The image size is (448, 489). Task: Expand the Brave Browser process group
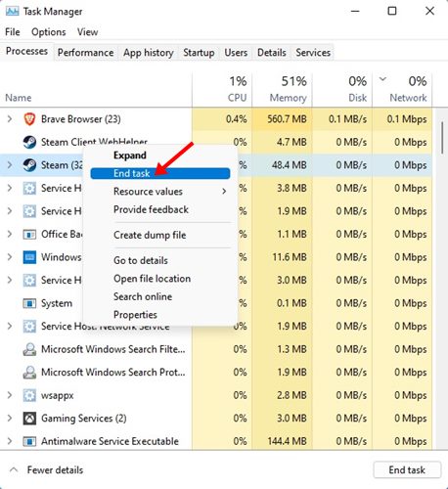[10, 119]
